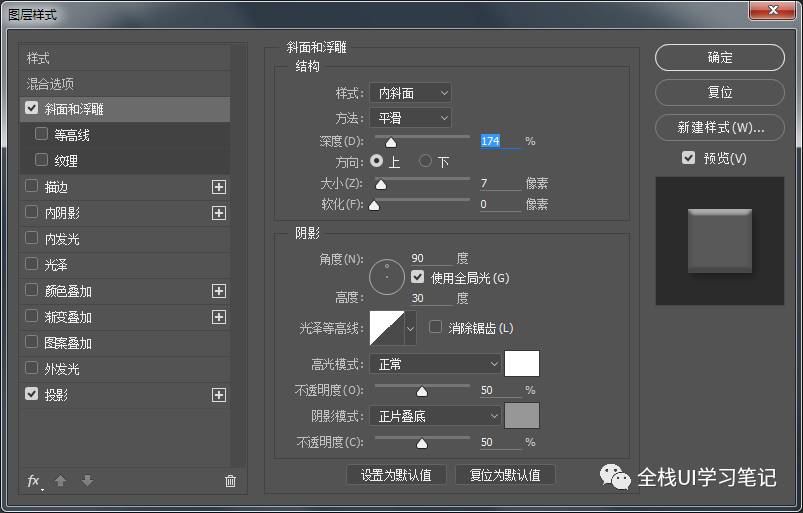Uncheck the 投影 checkbox
Screen dimensions: 803x513
[32, 394]
